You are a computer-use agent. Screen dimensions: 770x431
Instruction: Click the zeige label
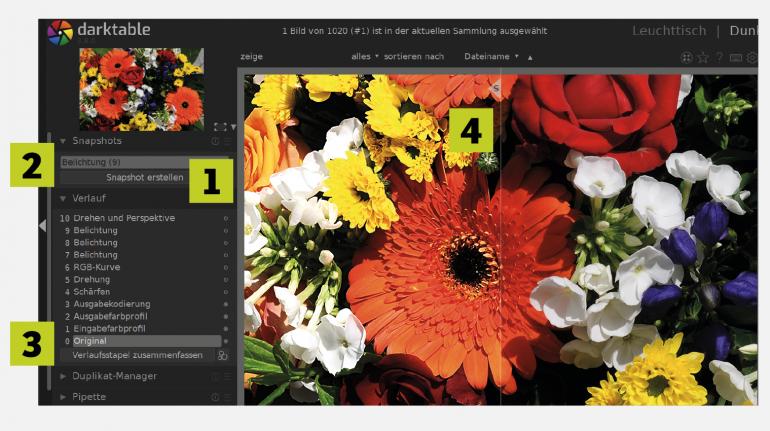pyautogui.click(x=251, y=57)
